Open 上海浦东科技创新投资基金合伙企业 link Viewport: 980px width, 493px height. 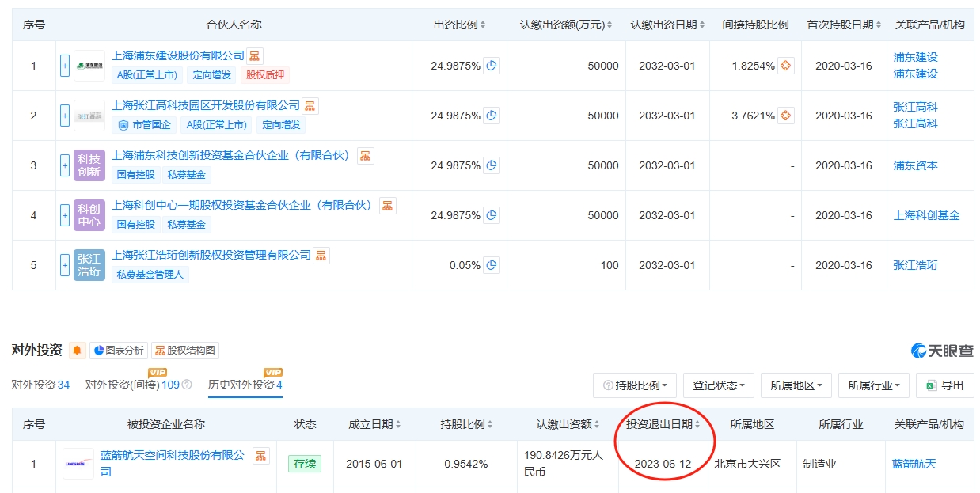(x=231, y=156)
